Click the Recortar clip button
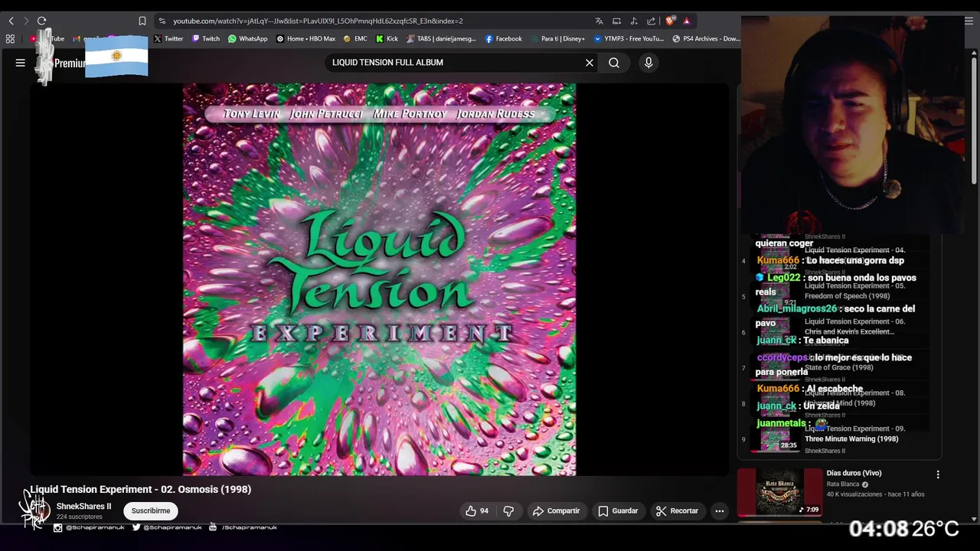The height and width of the screenshot is (551, 980). 677,510
